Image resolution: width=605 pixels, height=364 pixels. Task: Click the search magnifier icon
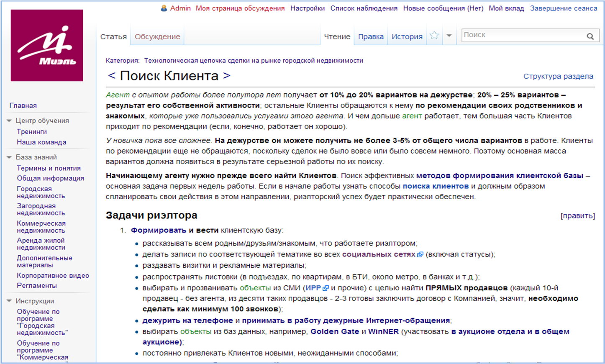tap(590, 36)
